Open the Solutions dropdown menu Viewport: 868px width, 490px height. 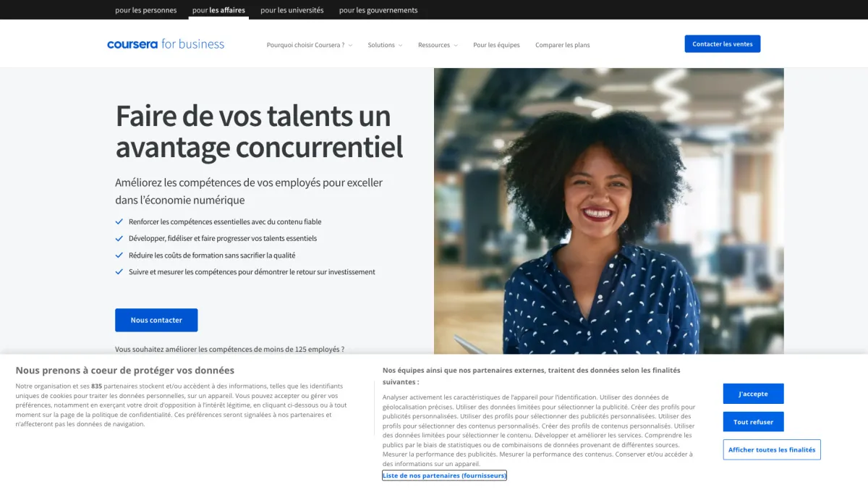(x=385, y=45)
